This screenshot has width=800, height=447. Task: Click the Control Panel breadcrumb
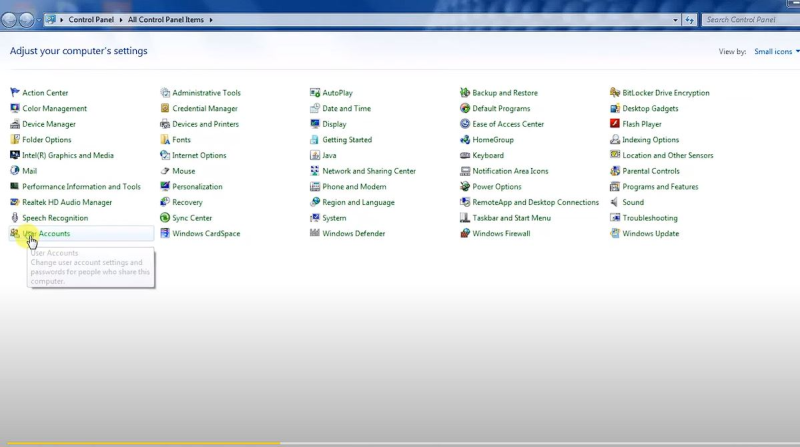91,19
